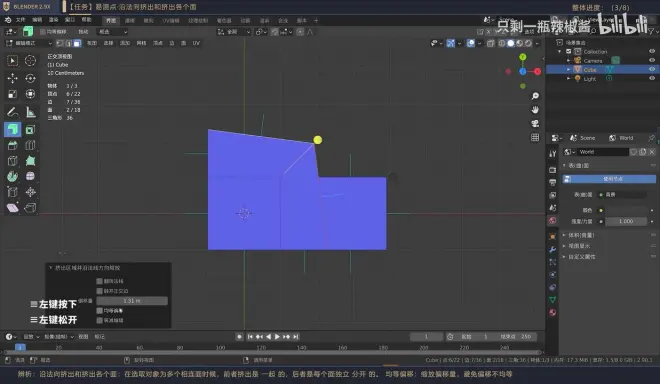Enable the first checkbox in extrude panel

pos(99,281)
